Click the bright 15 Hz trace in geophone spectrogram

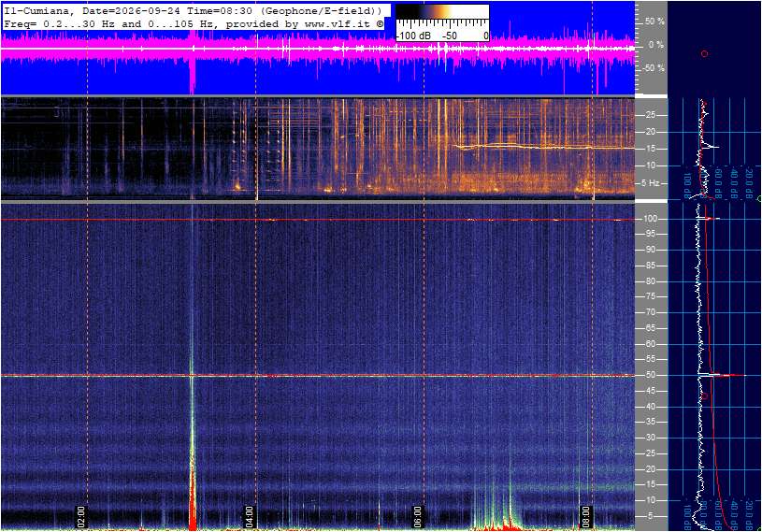[x=543, y=146]
